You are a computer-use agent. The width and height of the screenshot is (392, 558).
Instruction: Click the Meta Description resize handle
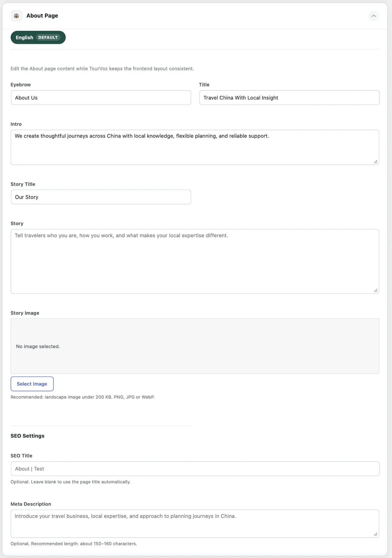[376, 534]
